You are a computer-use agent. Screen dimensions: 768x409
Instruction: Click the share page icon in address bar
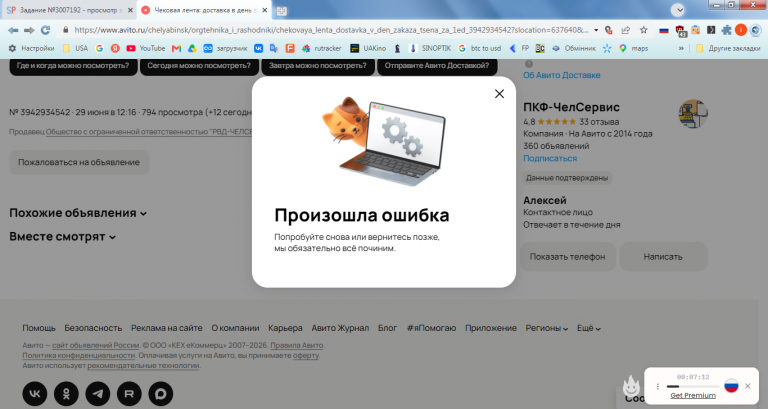tap(625, 30)
